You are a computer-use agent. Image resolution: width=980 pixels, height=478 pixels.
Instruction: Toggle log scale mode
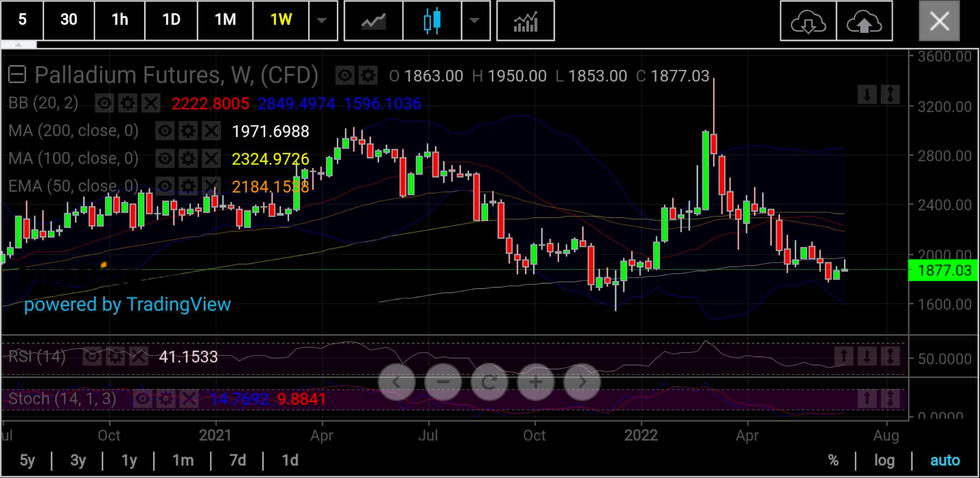(884, 460)
